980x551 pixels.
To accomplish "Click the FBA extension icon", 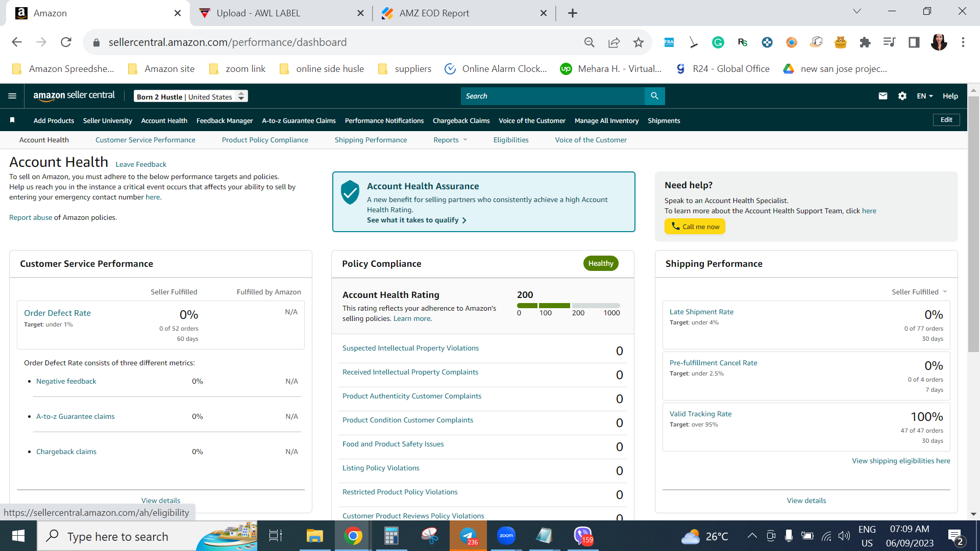I will click(669, 42).
